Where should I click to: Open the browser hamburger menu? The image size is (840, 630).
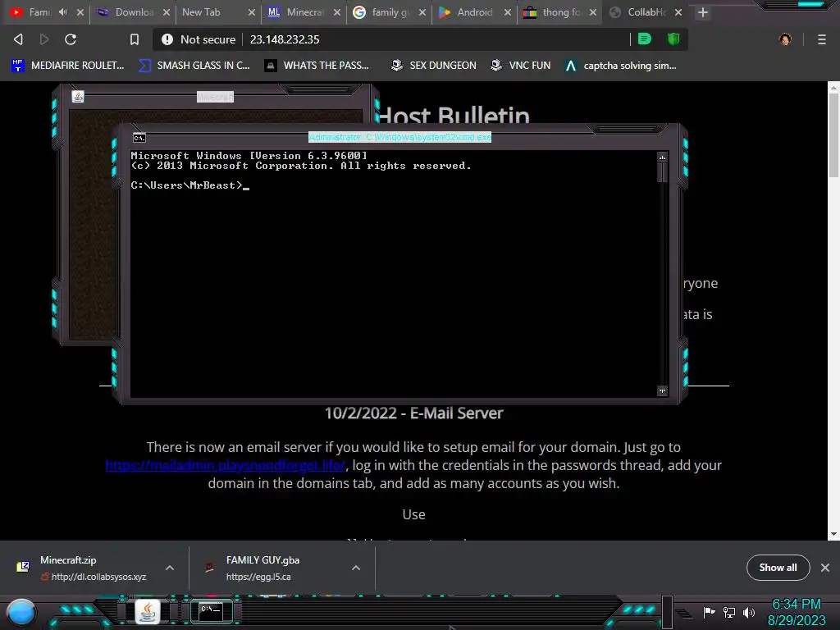822,39
